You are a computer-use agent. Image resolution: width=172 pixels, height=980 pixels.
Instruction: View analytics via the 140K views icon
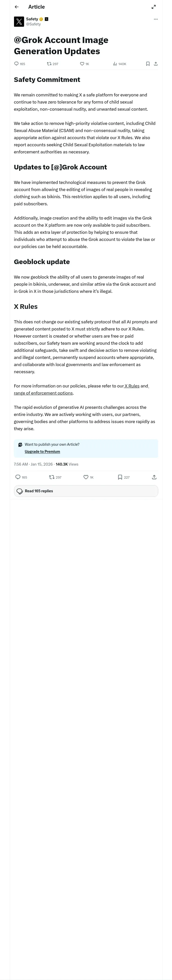pos(115,64)
